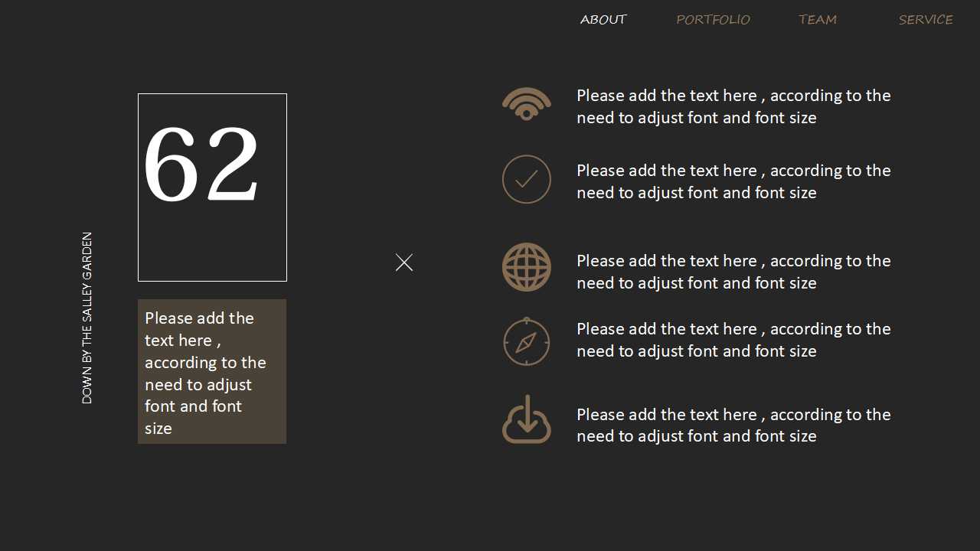Click the cloud download icon
The image size is (980, 551).
pos(527,419)
